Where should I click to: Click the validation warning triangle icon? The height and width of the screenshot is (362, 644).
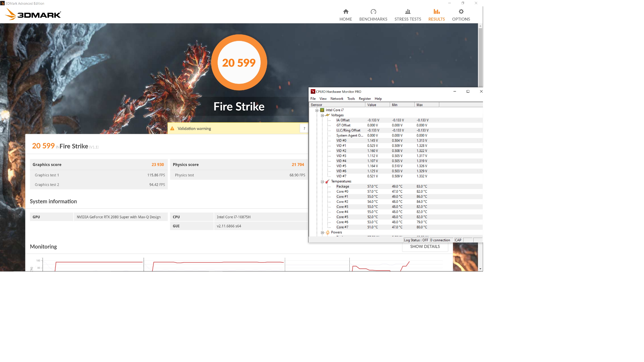coord(172,128)
